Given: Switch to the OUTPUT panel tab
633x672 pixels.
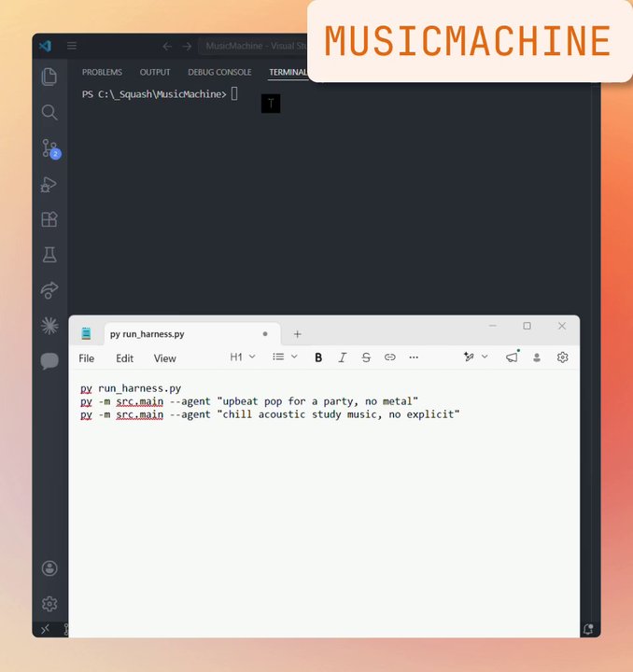Looking at the screenshot, I should tap(155, 72).
